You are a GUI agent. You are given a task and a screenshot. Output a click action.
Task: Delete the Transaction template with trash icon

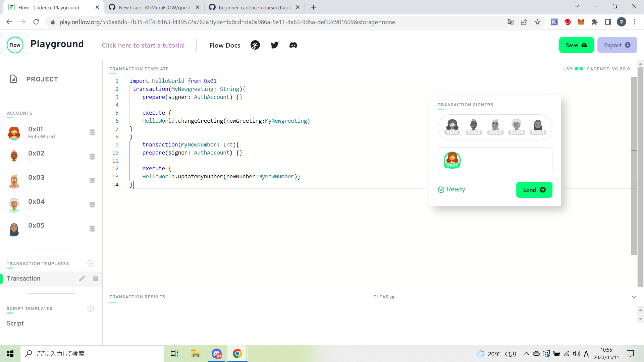(95, 278)
